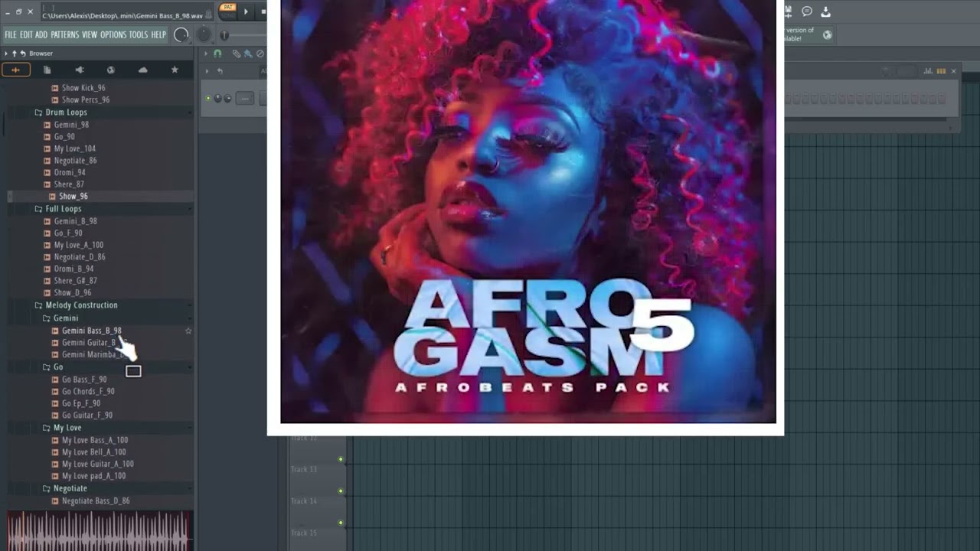Click the horizontal tempo slider handle

(x=224, y=35)
